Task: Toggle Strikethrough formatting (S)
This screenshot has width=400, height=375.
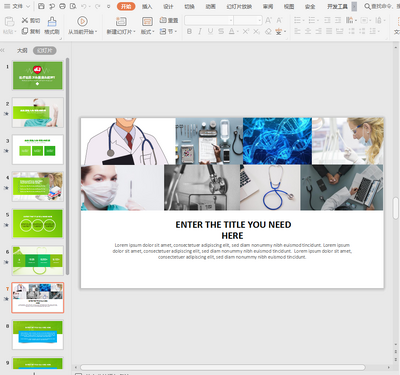Action: point(221,31)
